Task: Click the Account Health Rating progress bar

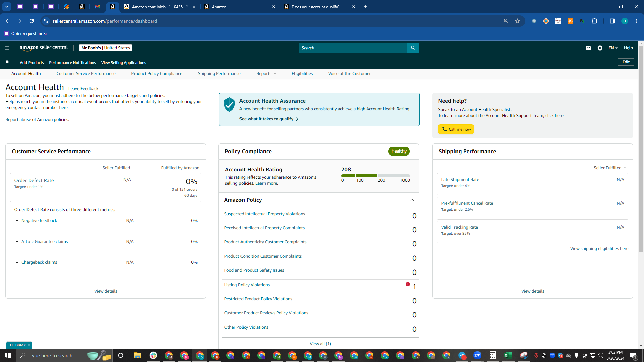Action: coord(375,176)
